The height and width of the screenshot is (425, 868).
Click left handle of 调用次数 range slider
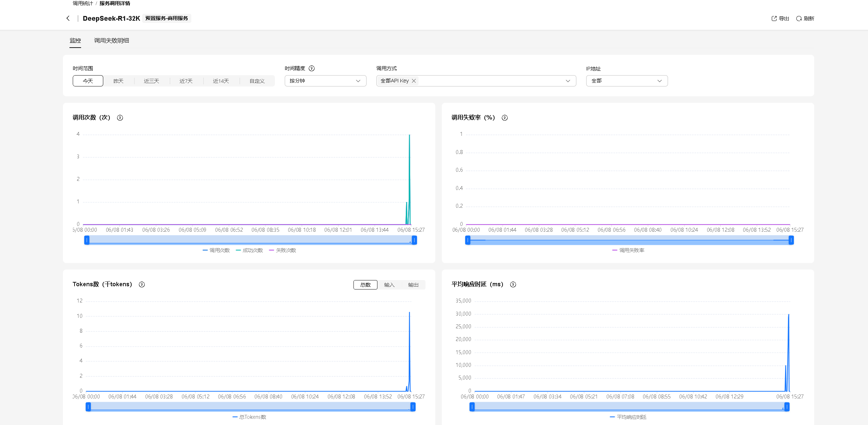click(x=87, y=240)
